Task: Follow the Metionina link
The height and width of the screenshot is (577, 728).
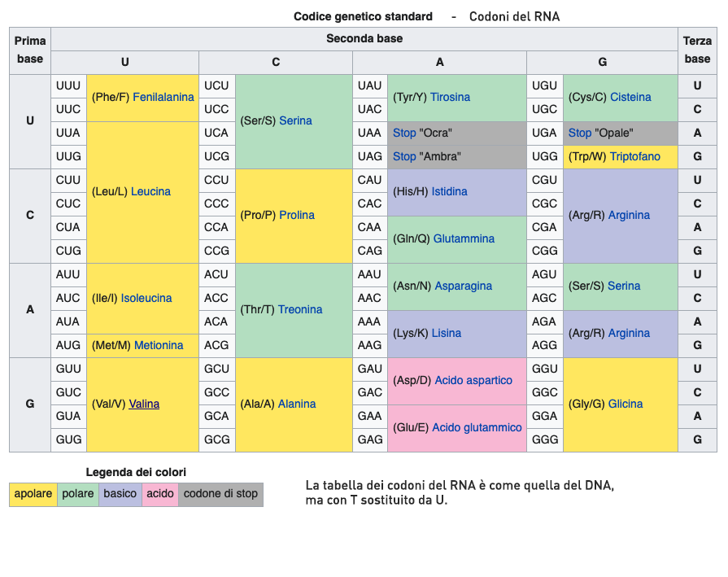Action: (159, 345)
